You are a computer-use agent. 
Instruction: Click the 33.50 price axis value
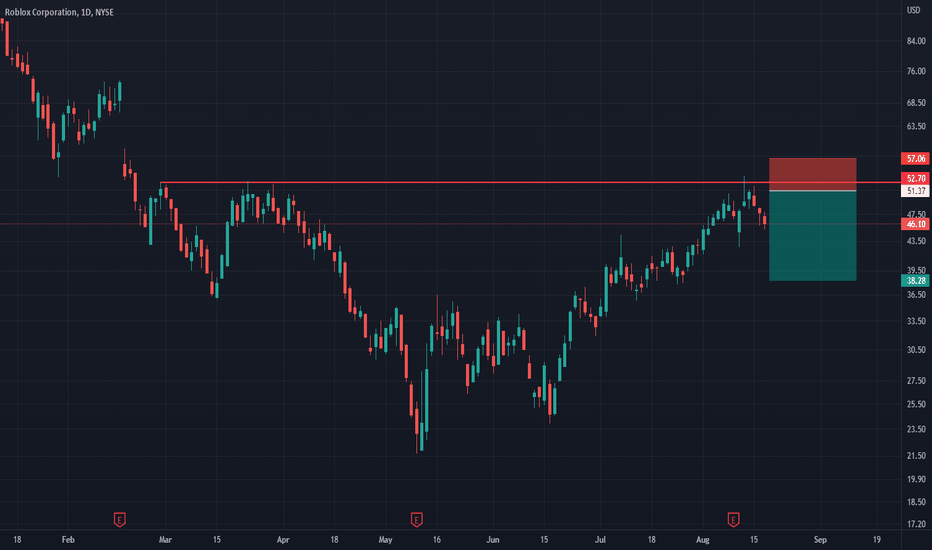(x=916, y=321)
